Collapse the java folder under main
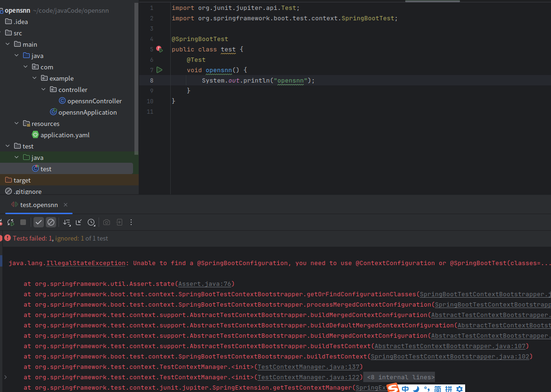 point(17,56)
